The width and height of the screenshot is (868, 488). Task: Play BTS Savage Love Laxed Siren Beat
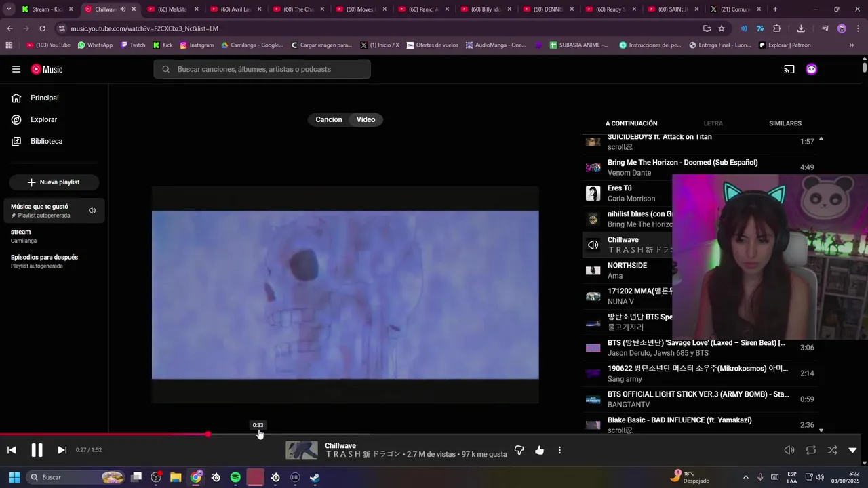(701, 348)
